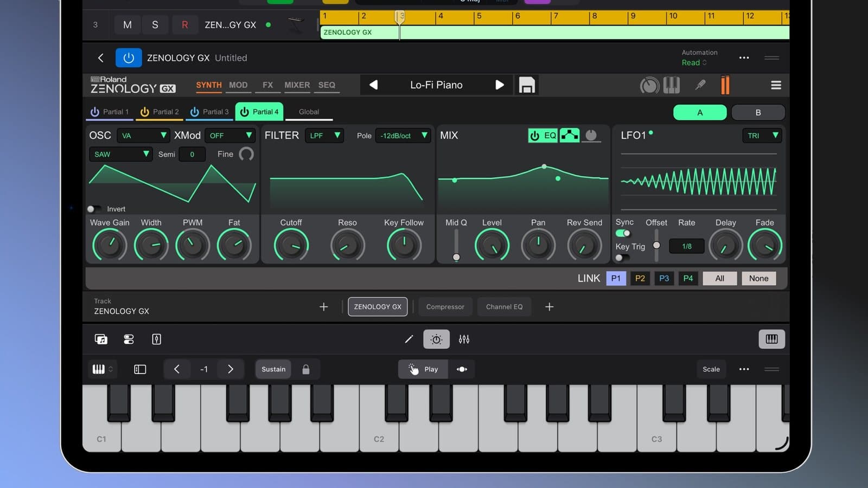
Task: Shift keyboard octave down
Action: coord(176,369)
